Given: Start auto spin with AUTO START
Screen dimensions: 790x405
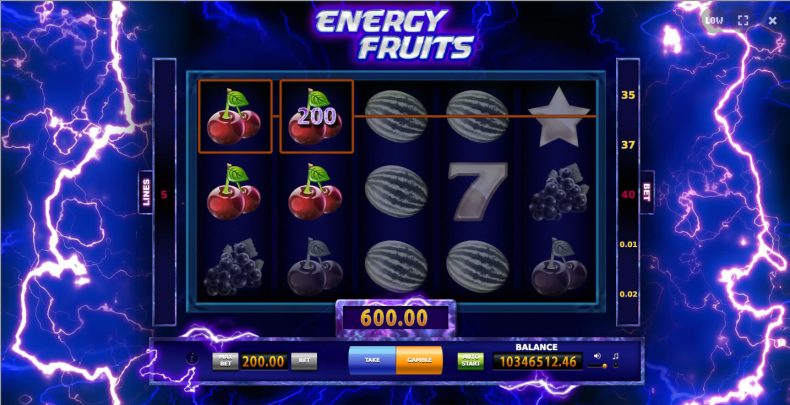Looking at the screenshot, I should point(471,361).
